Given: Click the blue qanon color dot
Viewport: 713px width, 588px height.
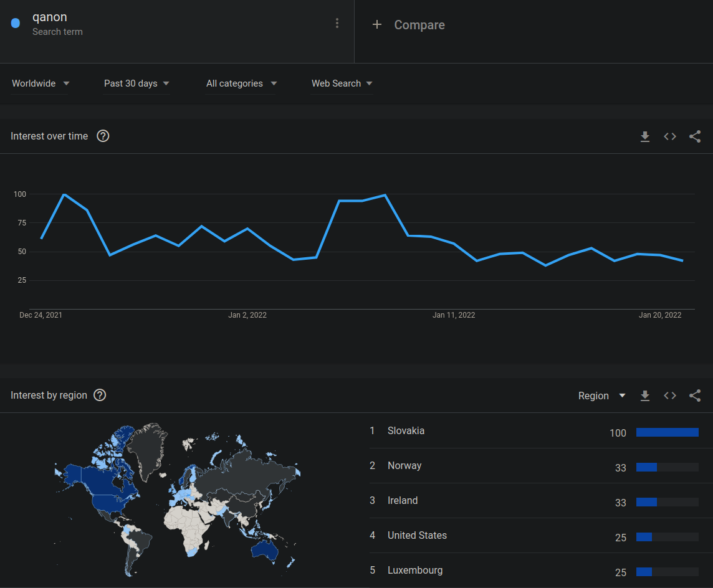Looking at the screenshot, I should coord(16,23).
